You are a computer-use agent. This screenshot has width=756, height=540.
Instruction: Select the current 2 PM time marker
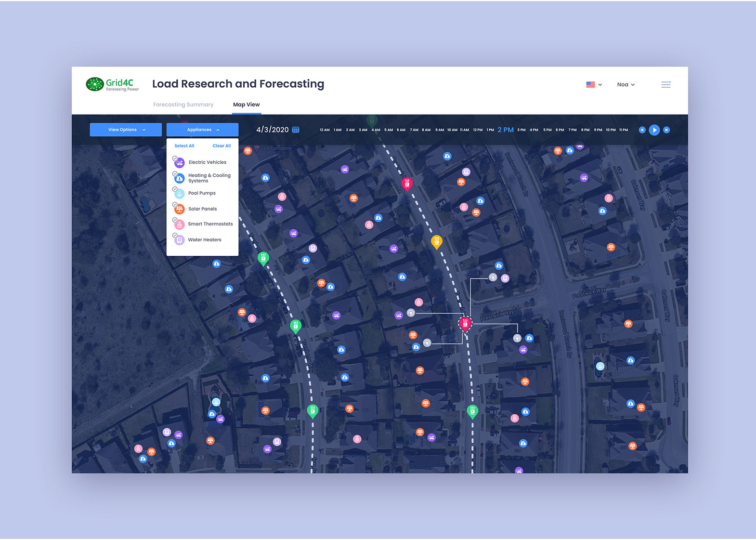click(x=506, y=130)
